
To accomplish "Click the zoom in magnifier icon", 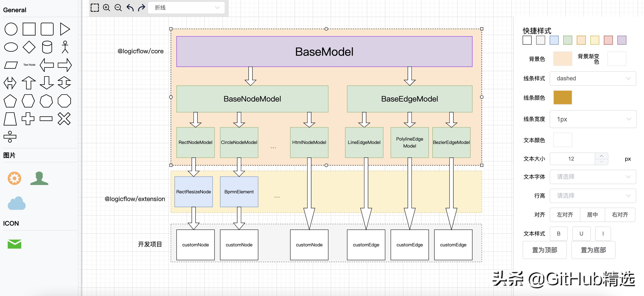I will [x=107, y=8].
